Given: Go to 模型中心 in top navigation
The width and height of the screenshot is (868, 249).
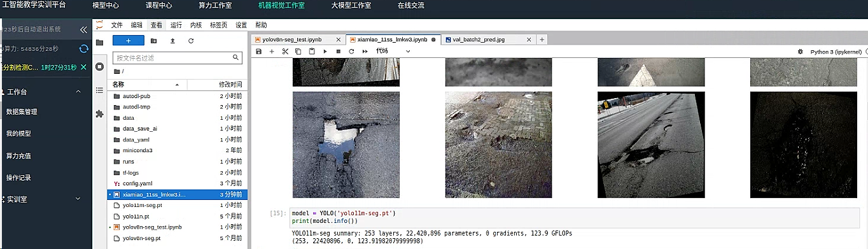Looking at the screenshot, I should click(x=106, y=5).
